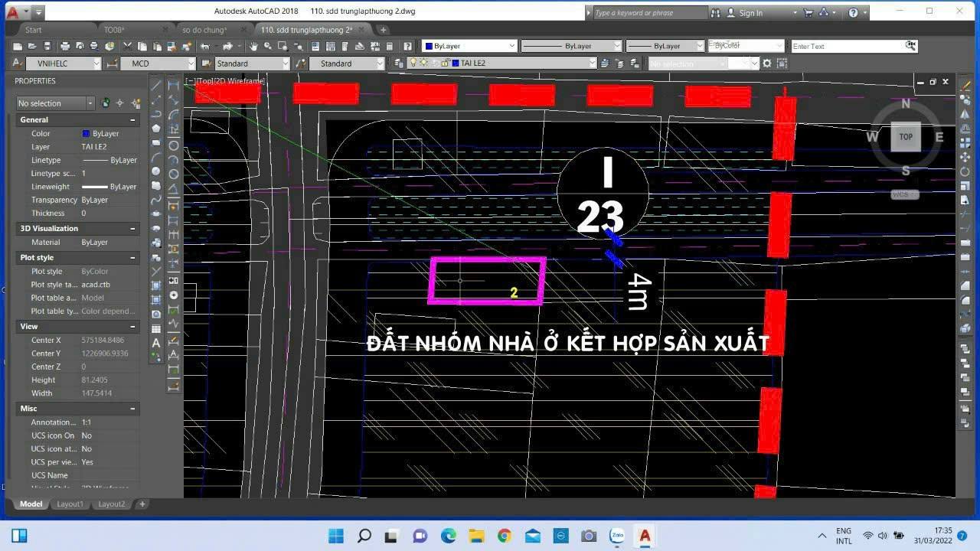Screen dimensions: 980x551
Task: Collapse the General properties section
Action: click(132, 120)
